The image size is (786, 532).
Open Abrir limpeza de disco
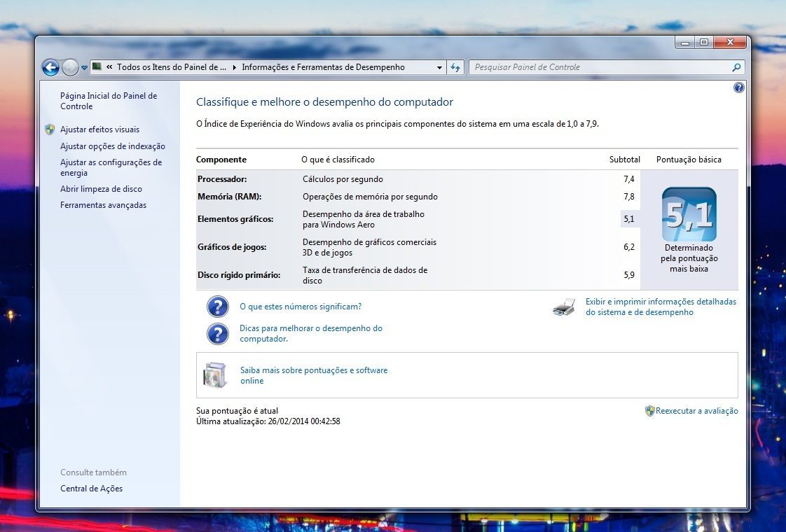point(102,189)
